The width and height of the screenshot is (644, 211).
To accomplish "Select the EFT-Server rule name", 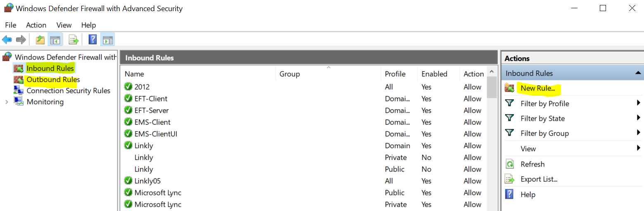I will [152, 110].
